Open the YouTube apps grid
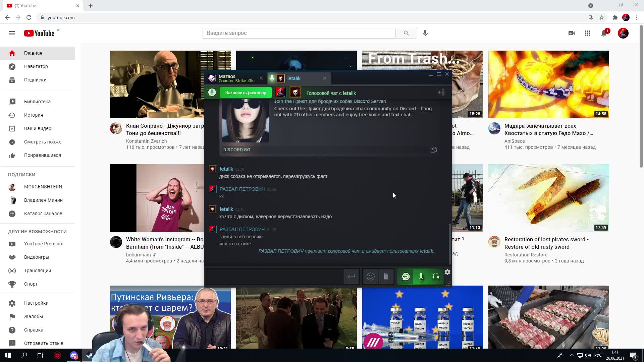This screenshot has width=644, height=362. (588, 33)
